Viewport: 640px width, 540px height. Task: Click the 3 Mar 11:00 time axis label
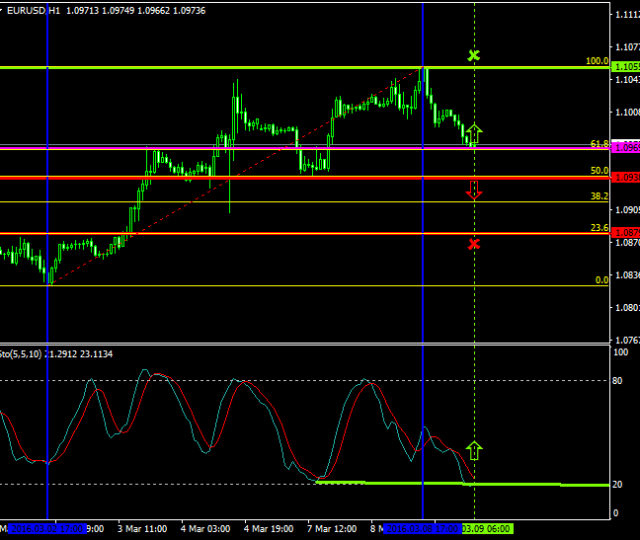[141, 527]
